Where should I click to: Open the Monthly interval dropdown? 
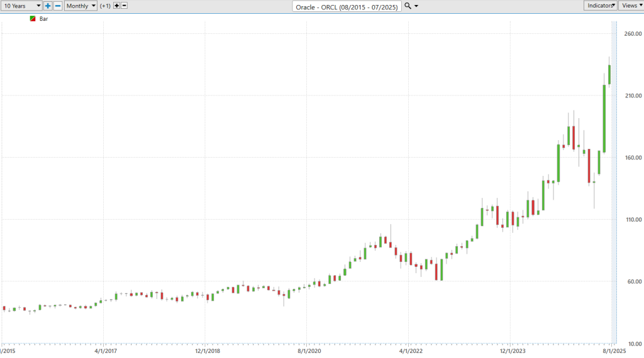pos(80,6)
